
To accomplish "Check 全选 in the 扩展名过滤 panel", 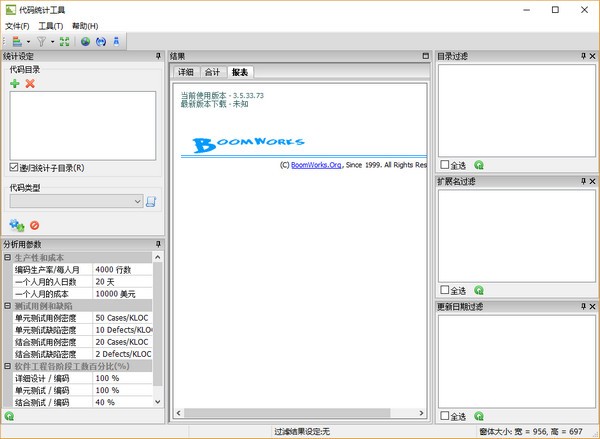I will click(x=444, y=290).
